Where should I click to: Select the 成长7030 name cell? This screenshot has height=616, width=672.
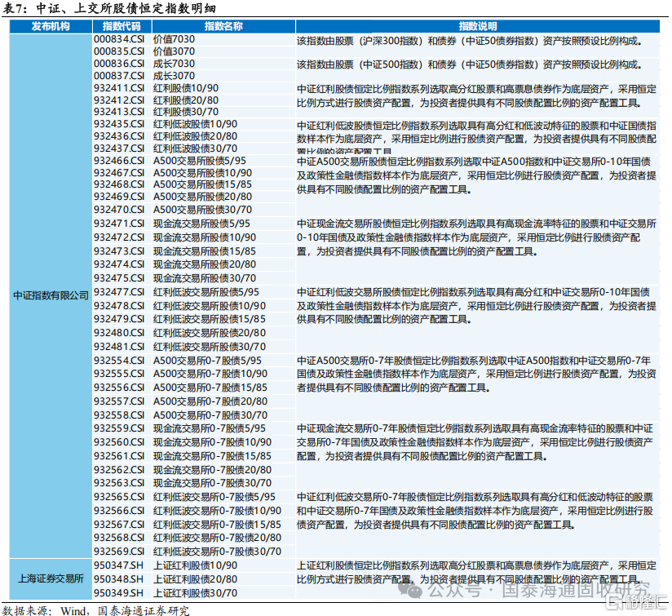click(x=174, y=64)
